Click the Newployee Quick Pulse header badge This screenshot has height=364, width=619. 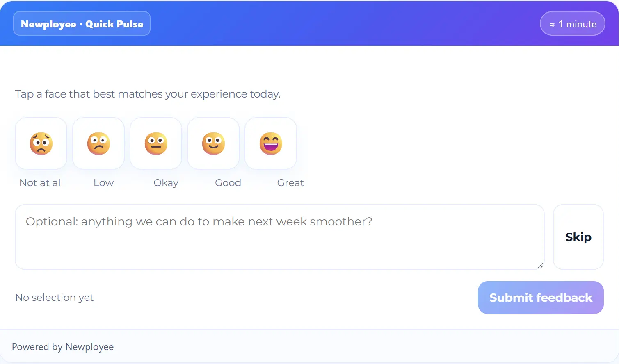(x=81, y=23)
